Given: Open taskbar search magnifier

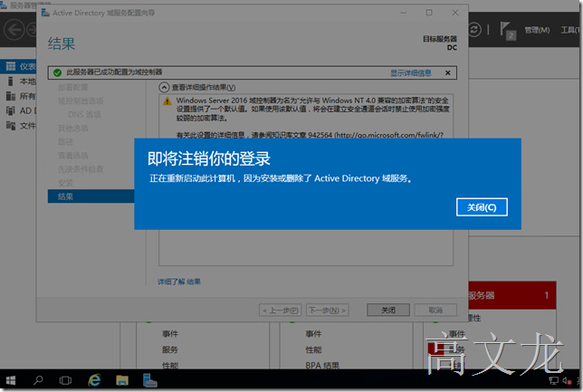Looking at the screenshot, I should pyautogui.click(x=38, y=380).
